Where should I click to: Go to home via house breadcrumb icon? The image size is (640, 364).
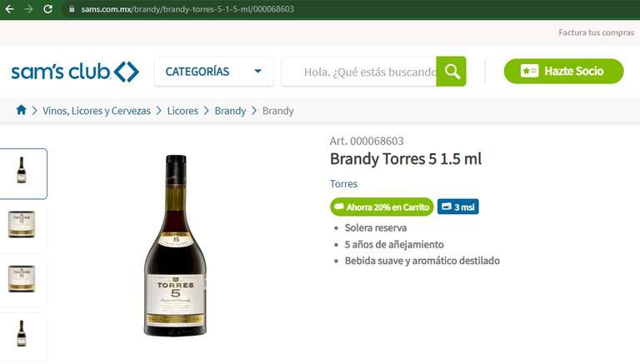[x=21, y=110]
